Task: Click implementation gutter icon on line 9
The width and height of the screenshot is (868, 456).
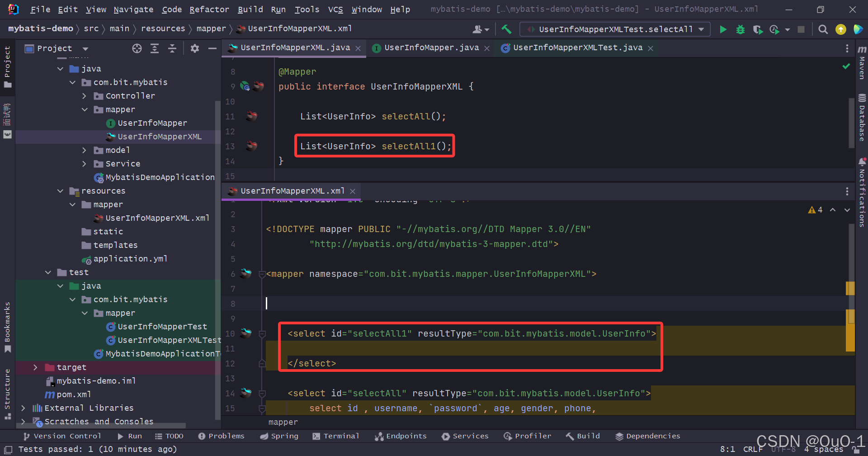Action: pos(245,86)
